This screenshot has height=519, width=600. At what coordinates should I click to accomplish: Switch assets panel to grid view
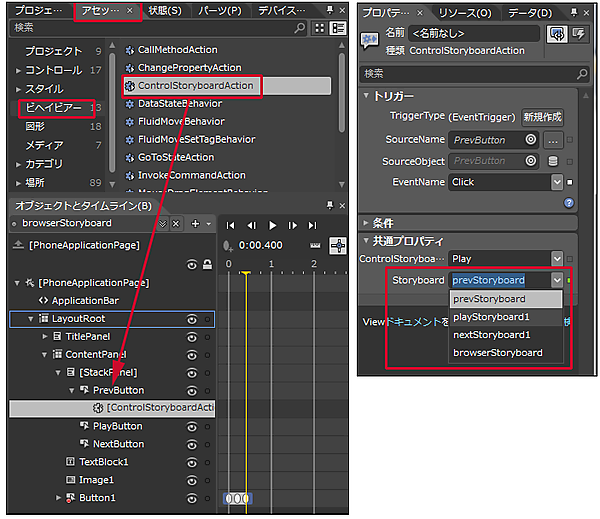320,28
